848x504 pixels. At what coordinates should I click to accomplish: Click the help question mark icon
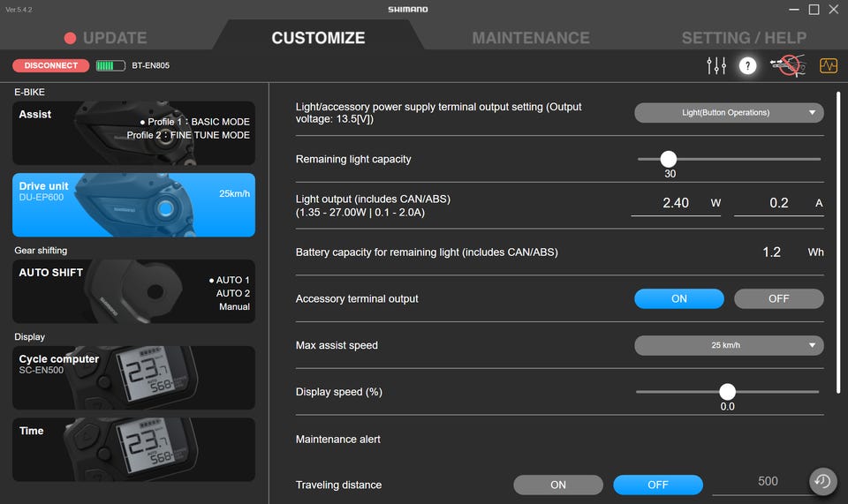[747, 66]
